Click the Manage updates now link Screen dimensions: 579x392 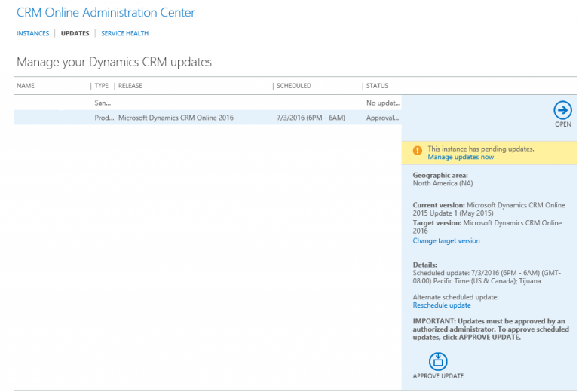(461, 157)
